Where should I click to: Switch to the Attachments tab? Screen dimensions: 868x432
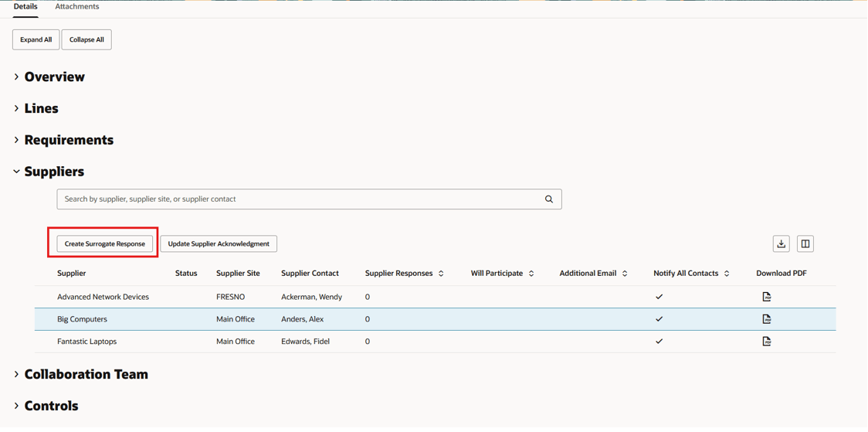(x=77, y=7)
